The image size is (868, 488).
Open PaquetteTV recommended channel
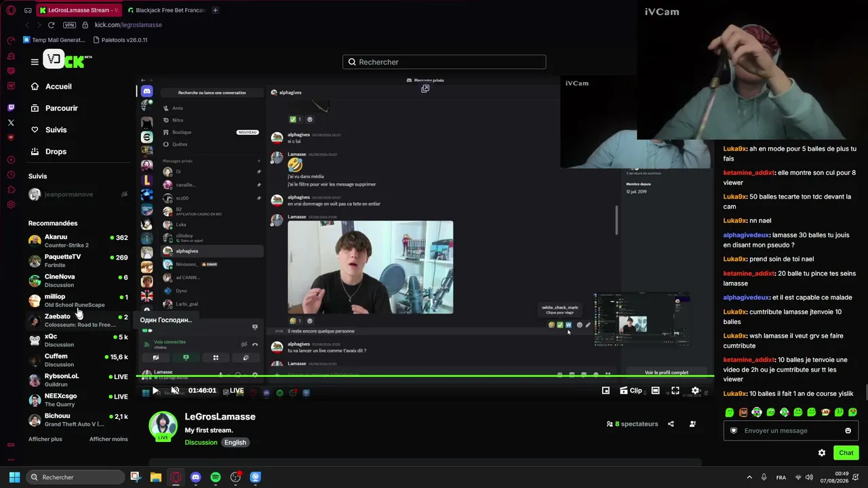(79, 261)
